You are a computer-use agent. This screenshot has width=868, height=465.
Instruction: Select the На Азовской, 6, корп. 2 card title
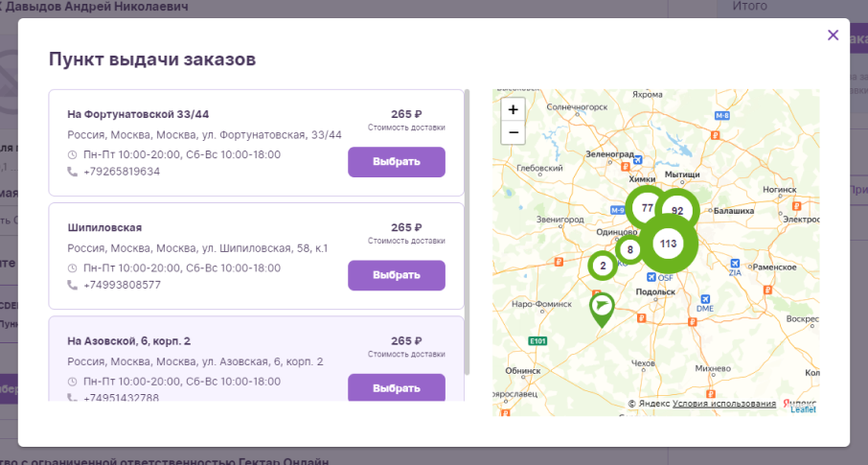point(129,340)
